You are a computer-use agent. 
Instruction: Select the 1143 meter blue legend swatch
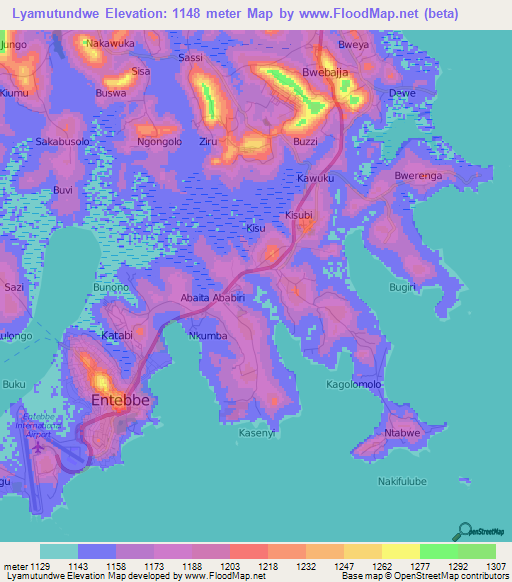pos(97,551)
